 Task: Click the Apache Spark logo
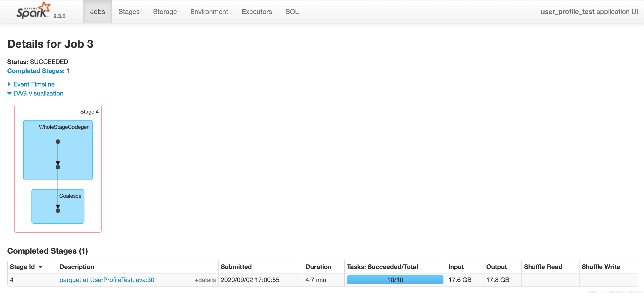tap(34, 11)
